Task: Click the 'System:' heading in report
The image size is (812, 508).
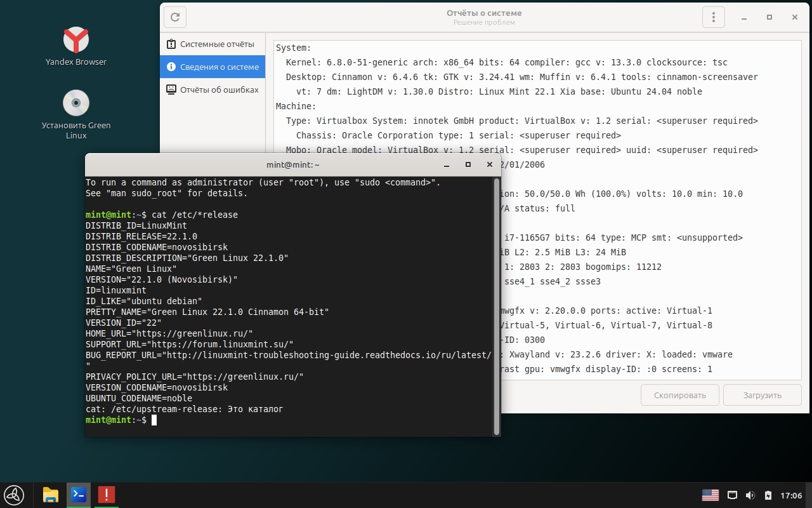Action: (x=293, y=48)
